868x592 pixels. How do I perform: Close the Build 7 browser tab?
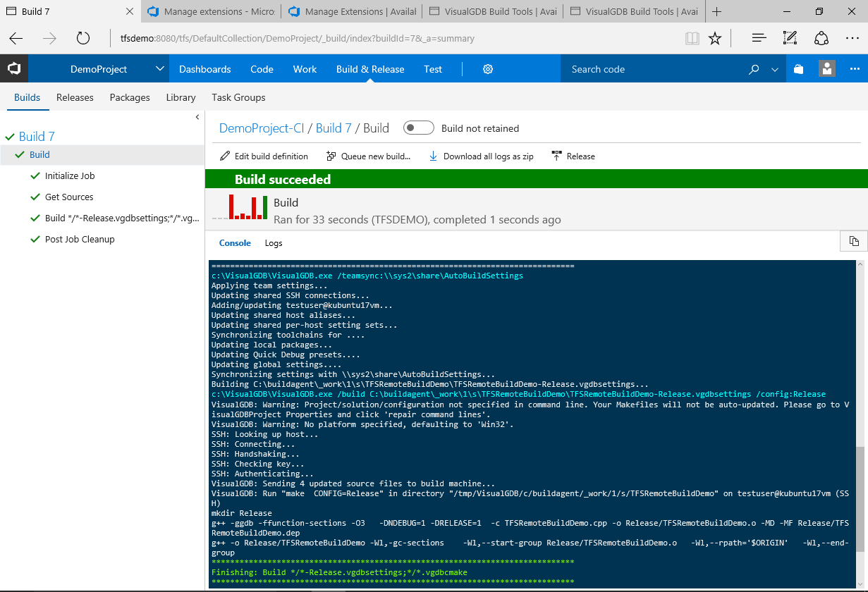pos(129,12)
